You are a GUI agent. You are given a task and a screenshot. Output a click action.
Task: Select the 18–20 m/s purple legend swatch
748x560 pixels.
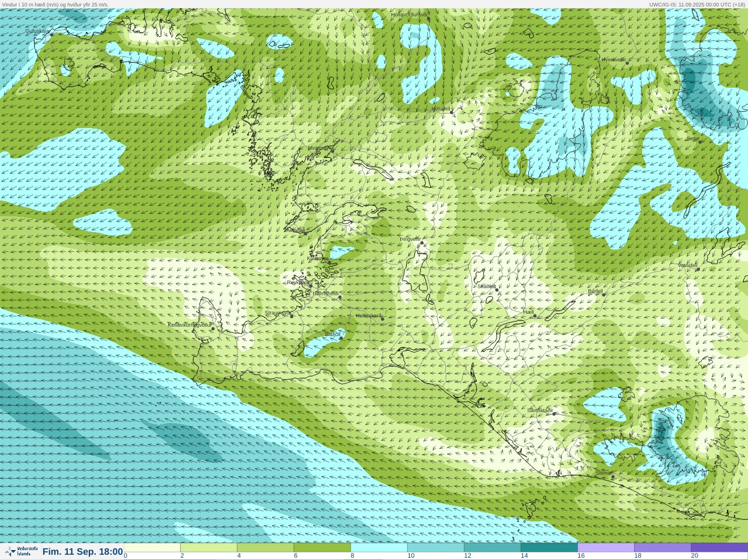tap(663, 548)
